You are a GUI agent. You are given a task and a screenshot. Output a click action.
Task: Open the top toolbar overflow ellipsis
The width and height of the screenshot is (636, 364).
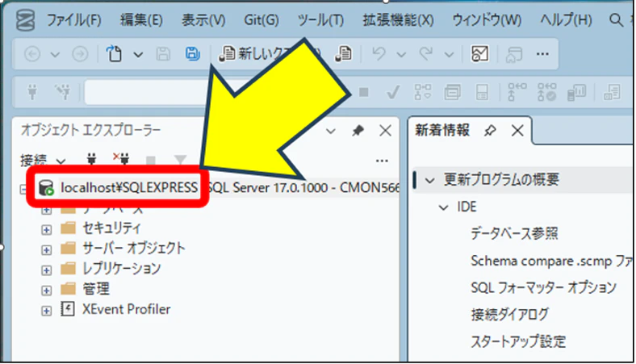pos(542,54)
